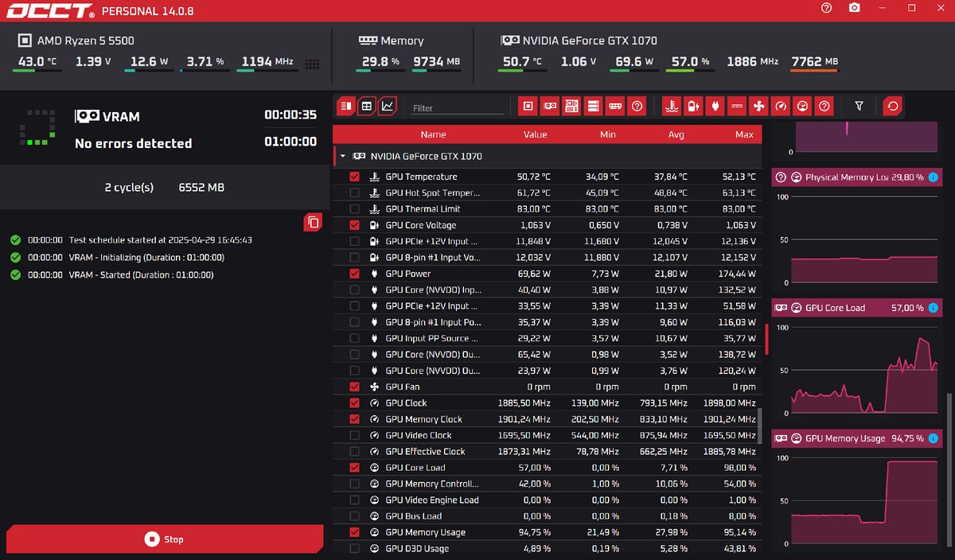Viewport: 955px width, 560px height.
Task: Click the temperature sensor filter icon
Action: (x=671, y=106)
